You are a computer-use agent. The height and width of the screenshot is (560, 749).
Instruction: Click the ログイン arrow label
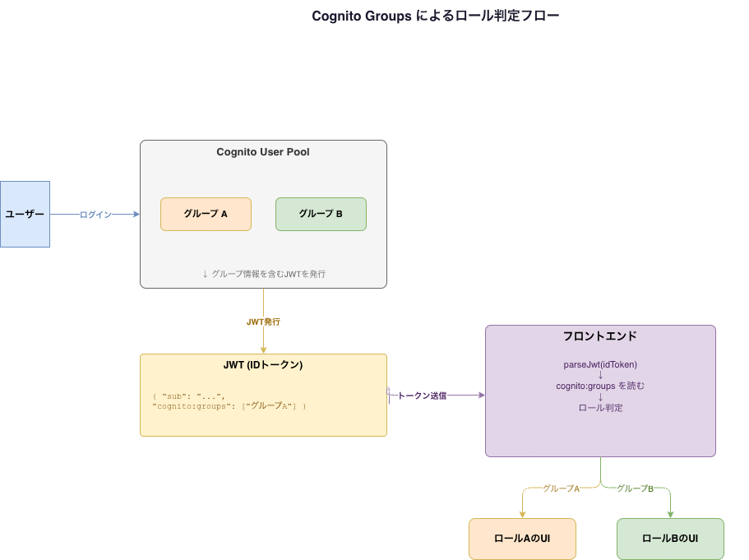96,215
